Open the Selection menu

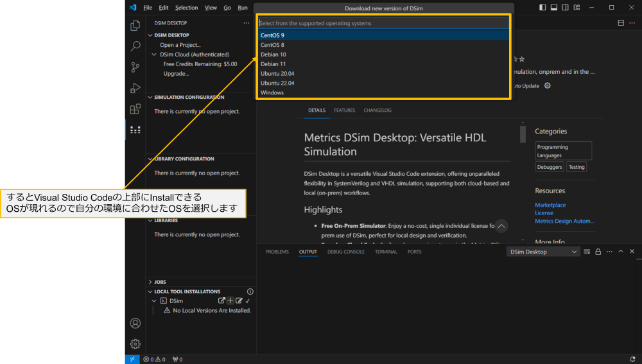tap(186, 8)
